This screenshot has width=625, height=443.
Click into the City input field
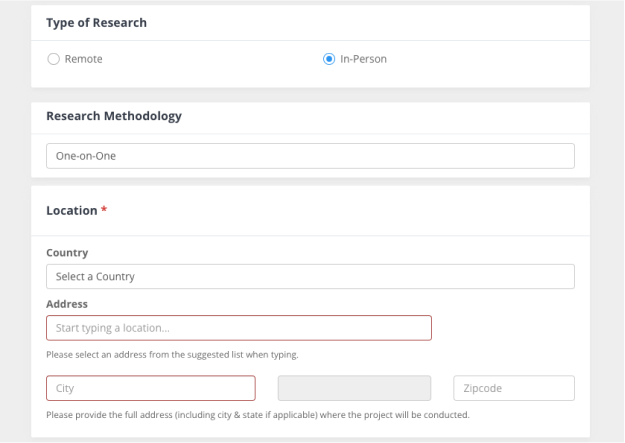(151, 388)
